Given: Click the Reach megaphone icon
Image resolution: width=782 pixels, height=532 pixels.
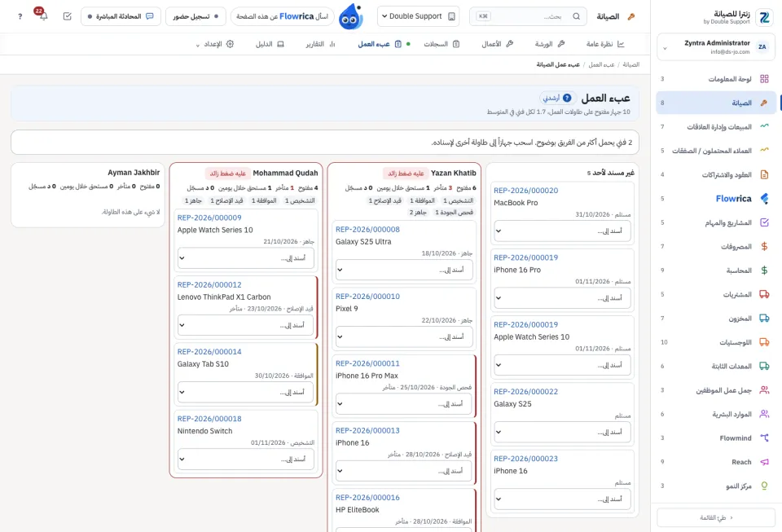Looking at the screenshot, I should click(764, 462).
